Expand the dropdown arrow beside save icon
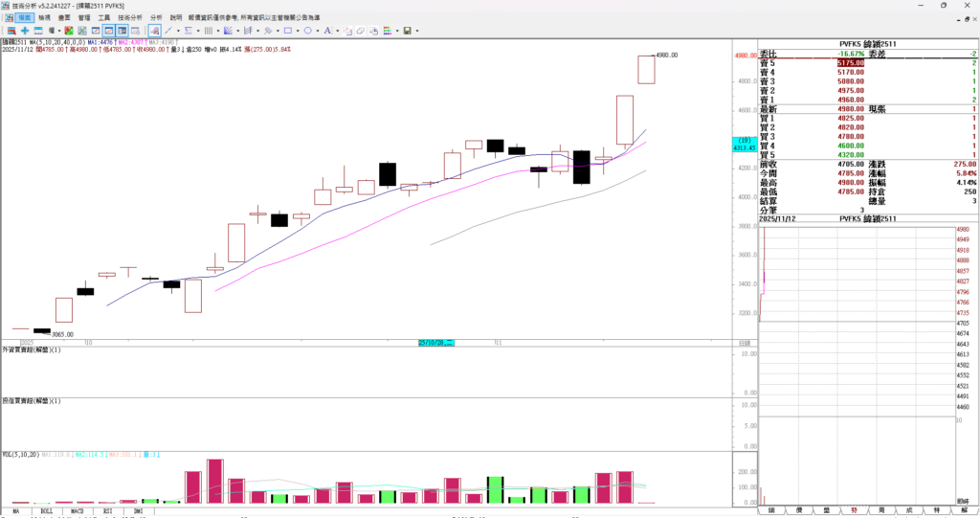Viewport: 980px width, 518px height. point(417,31)
